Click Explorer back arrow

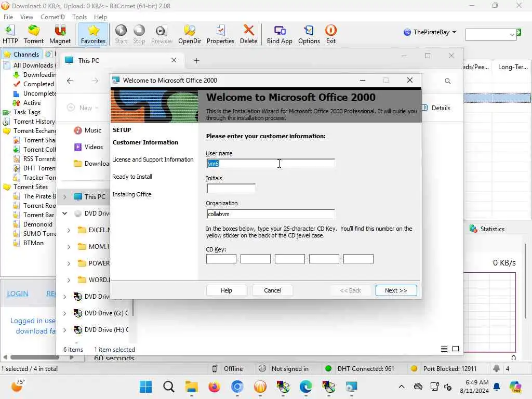pyautogui.click(x=70, y=81)
